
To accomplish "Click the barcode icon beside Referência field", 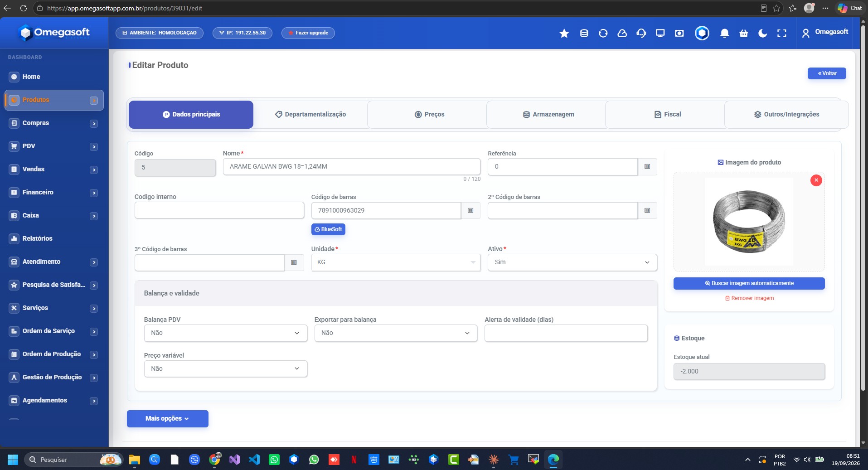I will click(x=647, y=167).
